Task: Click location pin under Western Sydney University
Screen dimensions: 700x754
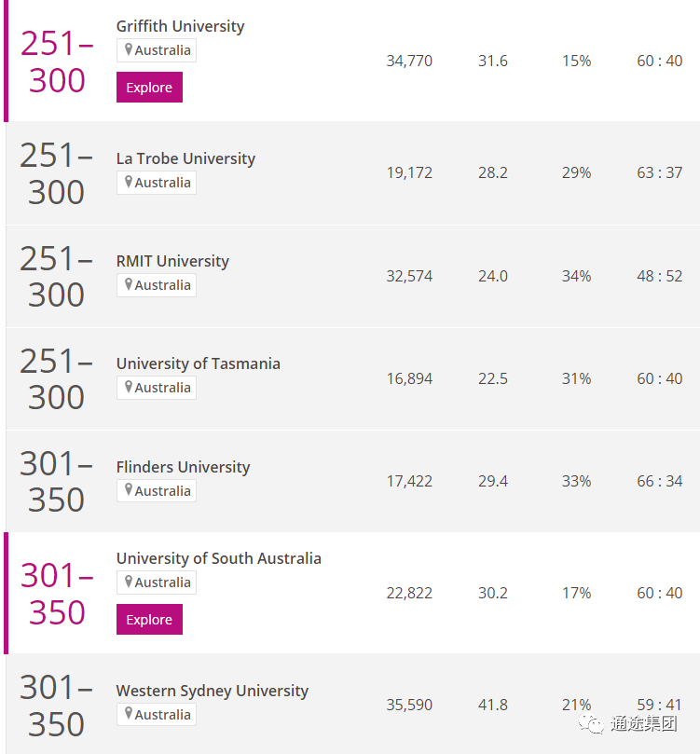Action: tap(129, 714)
